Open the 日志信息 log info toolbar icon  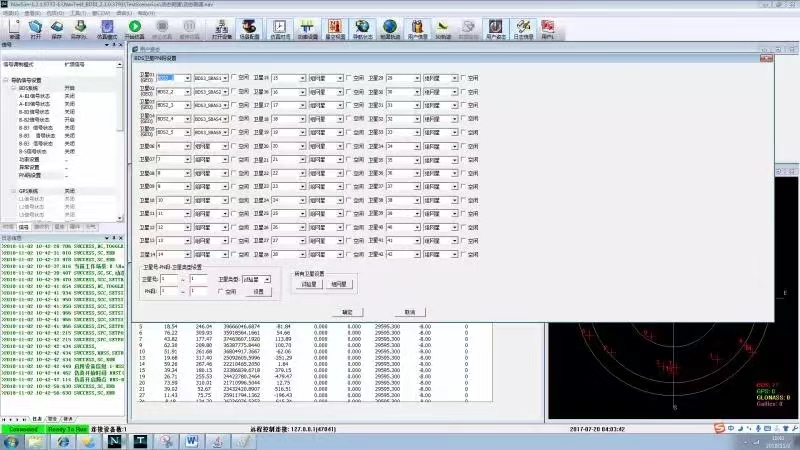523,29
